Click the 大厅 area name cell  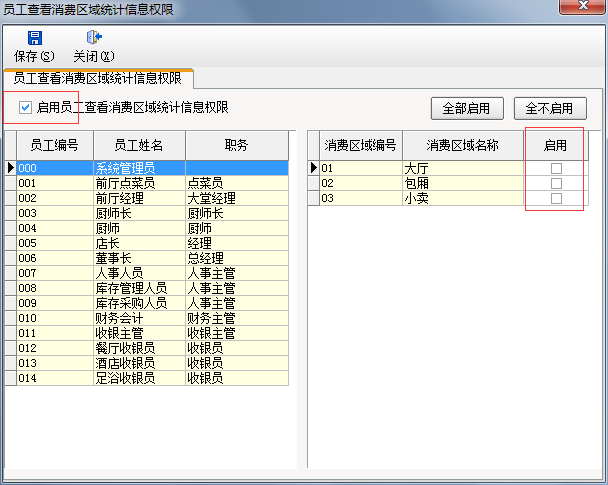[x=463, y=168]
